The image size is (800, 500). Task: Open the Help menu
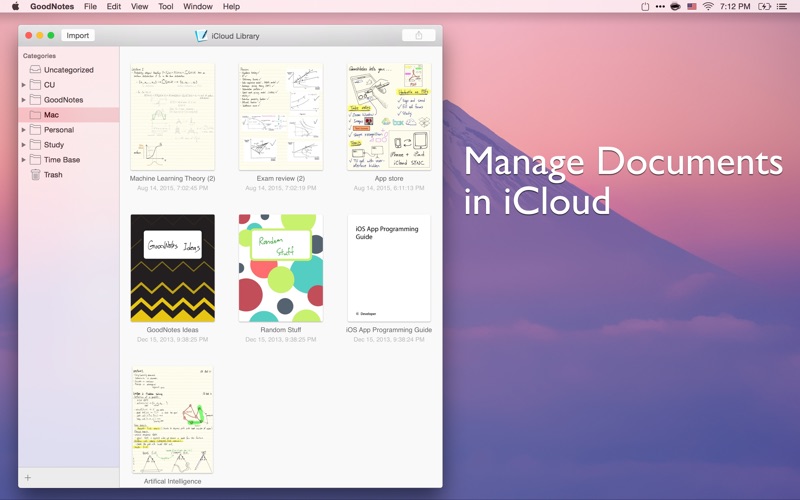coord(231,6)
